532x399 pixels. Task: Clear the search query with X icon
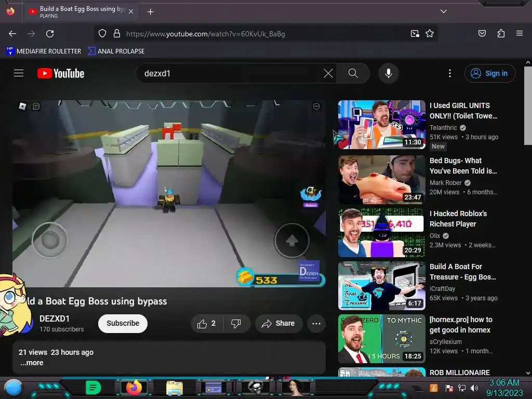[328, 73]
